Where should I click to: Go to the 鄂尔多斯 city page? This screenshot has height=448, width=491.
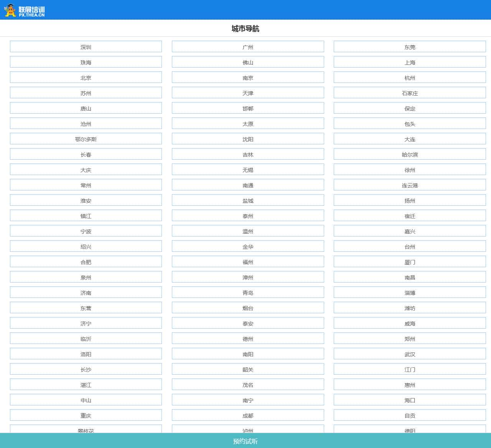(x=86, y=139)
